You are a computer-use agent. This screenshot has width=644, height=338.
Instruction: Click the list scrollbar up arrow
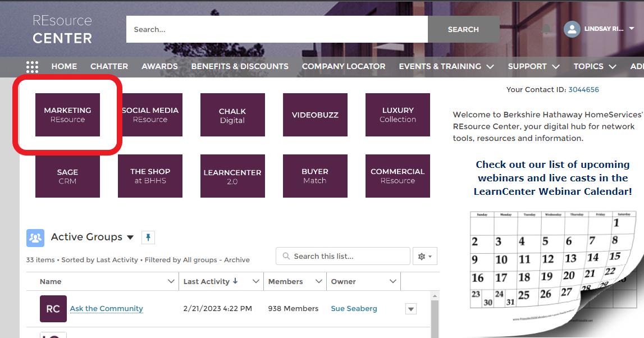[435, 296]
